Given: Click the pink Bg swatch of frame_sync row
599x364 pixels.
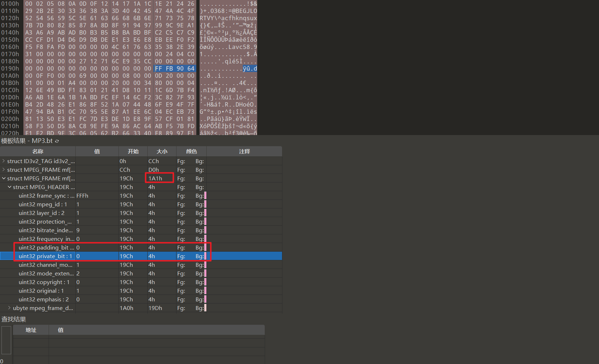Looking at the screenshot, I should click(205, 196).
